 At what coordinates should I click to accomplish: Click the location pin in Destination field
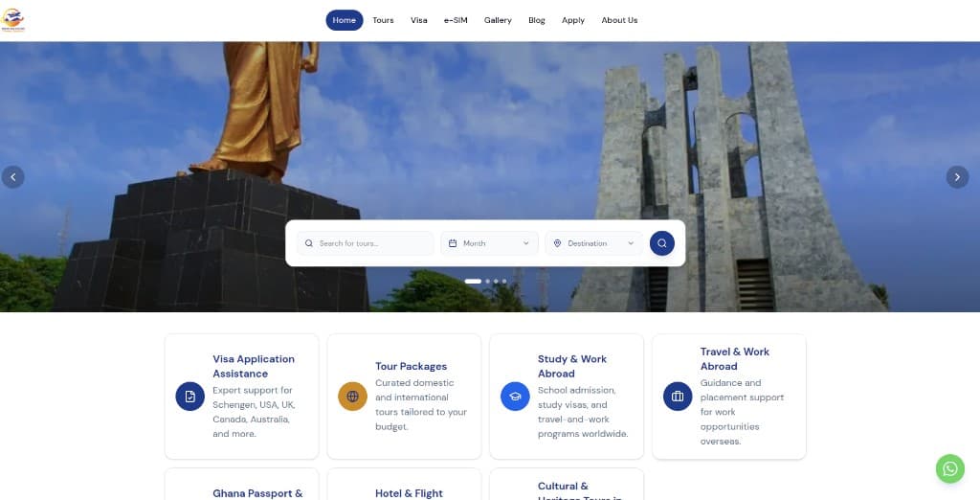click(557, 243)
